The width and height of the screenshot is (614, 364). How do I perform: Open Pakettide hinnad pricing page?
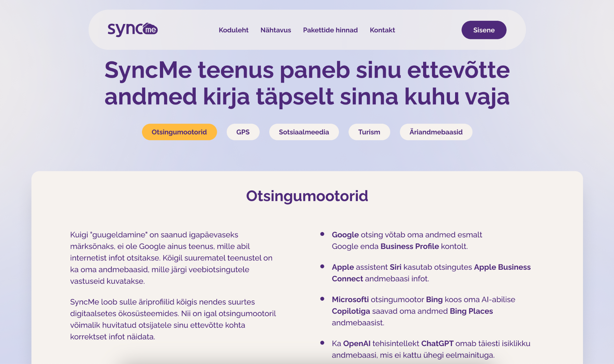coord(330,30)
